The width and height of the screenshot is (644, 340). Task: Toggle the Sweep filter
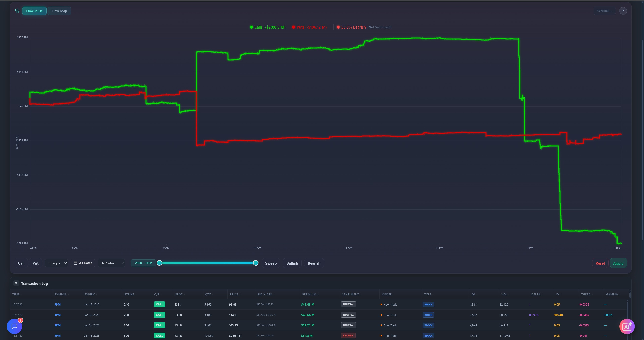(x=271, y=263)
